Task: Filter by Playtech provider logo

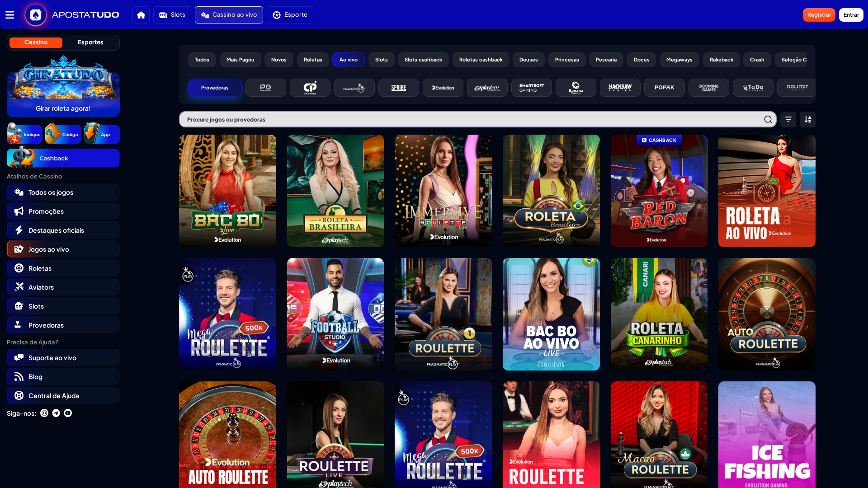Action: 487,88
